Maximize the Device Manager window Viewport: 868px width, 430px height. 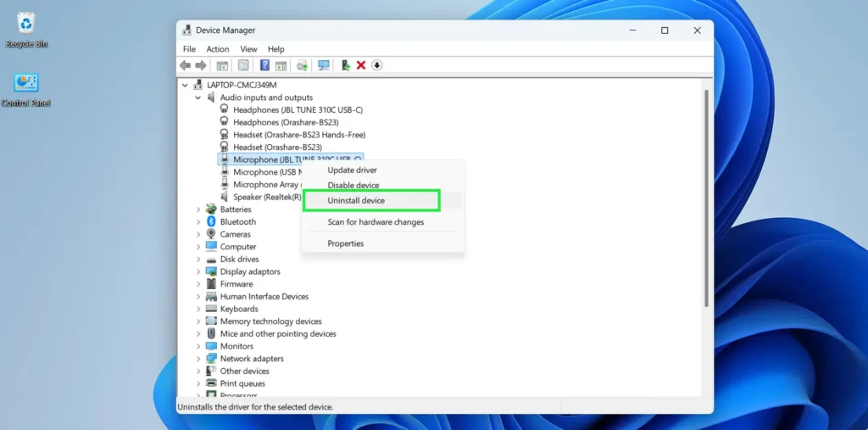[x=665, y=31]
